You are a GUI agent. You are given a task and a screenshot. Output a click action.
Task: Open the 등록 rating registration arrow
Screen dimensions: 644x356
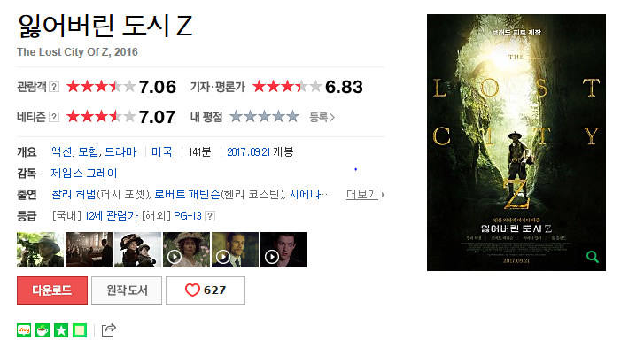coord(322,118)
